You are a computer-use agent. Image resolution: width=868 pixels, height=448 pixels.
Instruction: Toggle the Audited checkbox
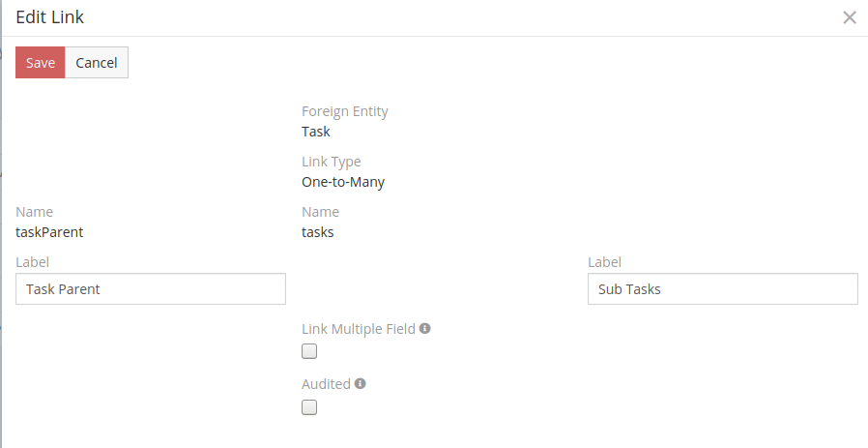309,407
